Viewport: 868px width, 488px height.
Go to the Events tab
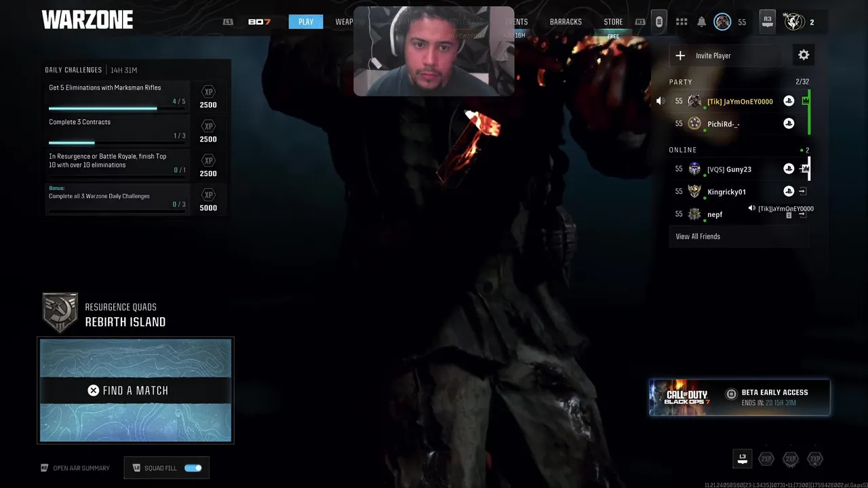coord(517,22)
